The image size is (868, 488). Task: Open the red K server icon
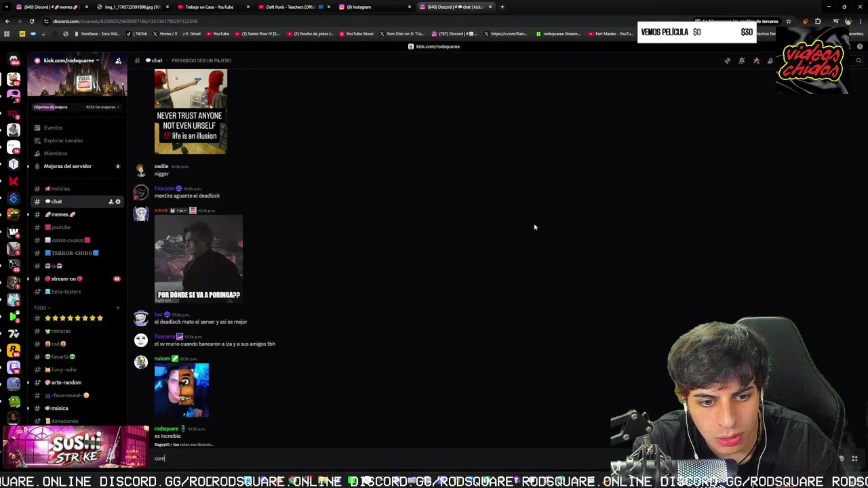pyautogui.click(x=14, y=181)
